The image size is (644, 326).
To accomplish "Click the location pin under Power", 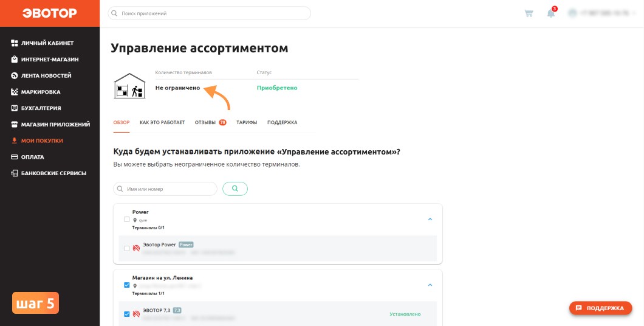I will click(x=135, y=220).
